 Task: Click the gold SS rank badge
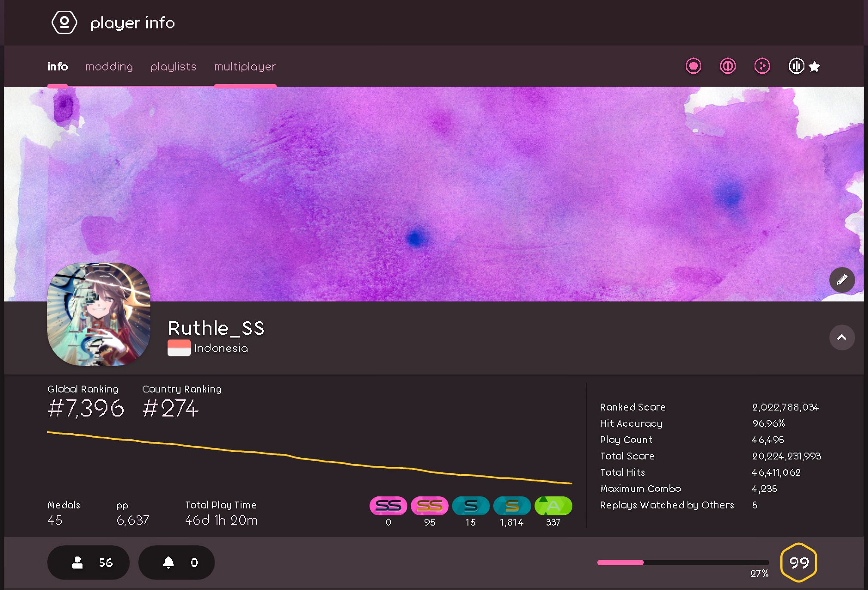pyautogui.click(x=429, y=506)
